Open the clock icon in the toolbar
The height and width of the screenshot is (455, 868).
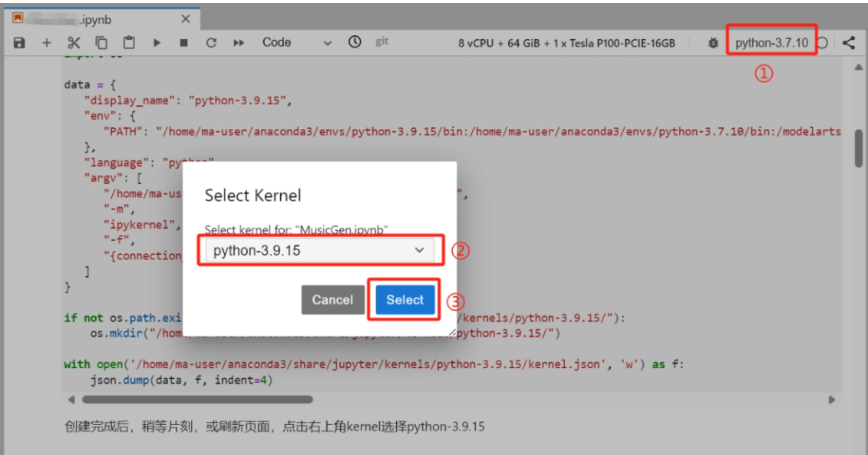[355, 42]
